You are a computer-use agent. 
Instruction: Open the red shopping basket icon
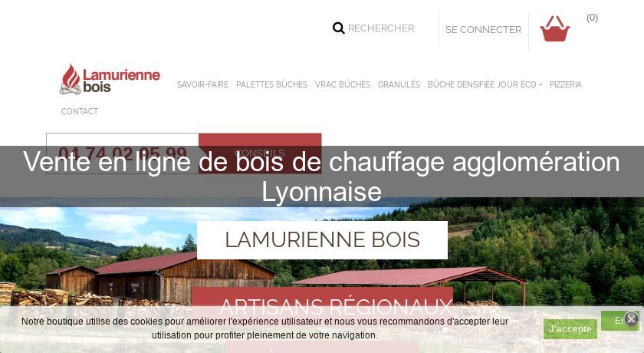(x=554, y=28)
